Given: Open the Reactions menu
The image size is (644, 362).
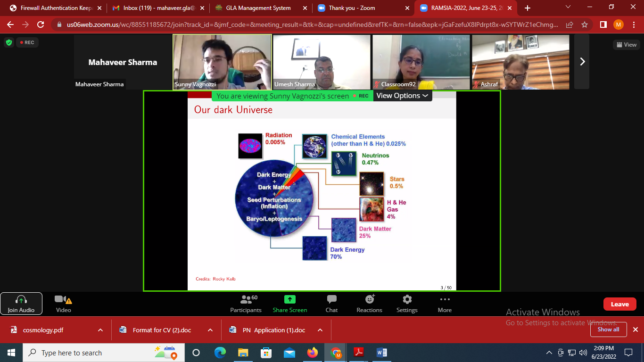Looking at the screenshot, I should click(369, 304).
